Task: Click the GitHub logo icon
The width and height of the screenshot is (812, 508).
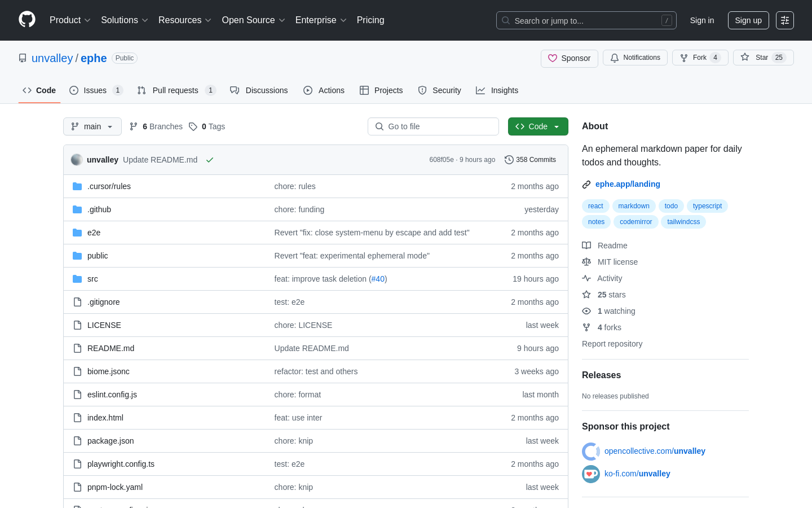Action: click(27, 20)
